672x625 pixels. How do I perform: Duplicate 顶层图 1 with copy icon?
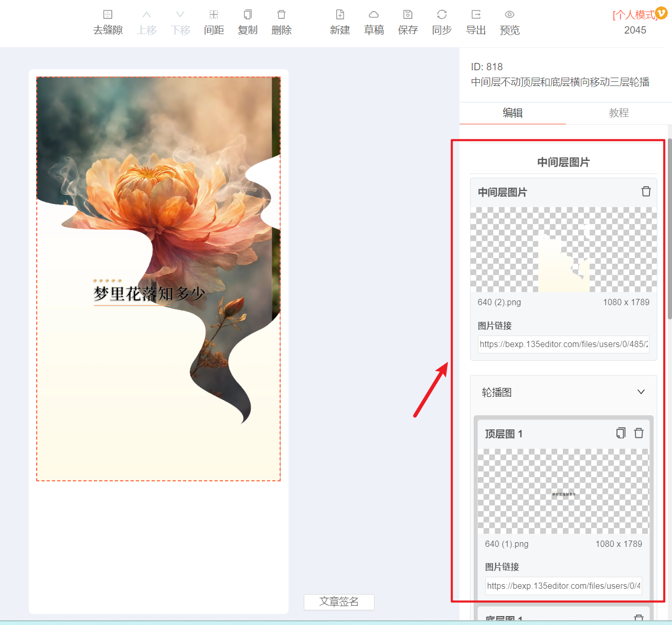pyautogui.click(x=621, y=433)
